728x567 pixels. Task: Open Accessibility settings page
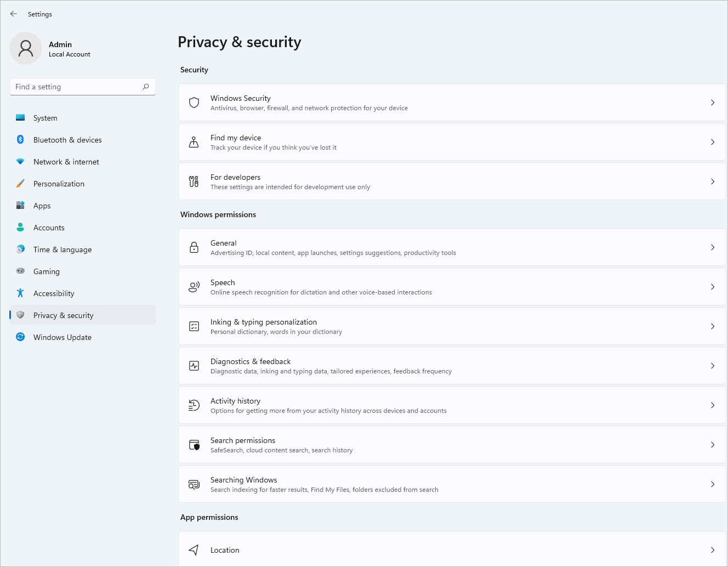coord(83,293)
